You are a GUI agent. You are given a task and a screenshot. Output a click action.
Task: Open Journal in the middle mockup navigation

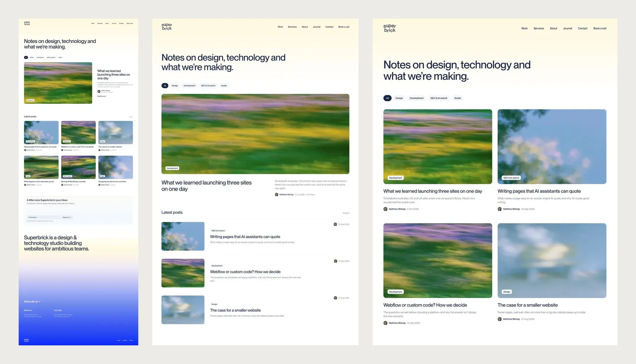317,27
